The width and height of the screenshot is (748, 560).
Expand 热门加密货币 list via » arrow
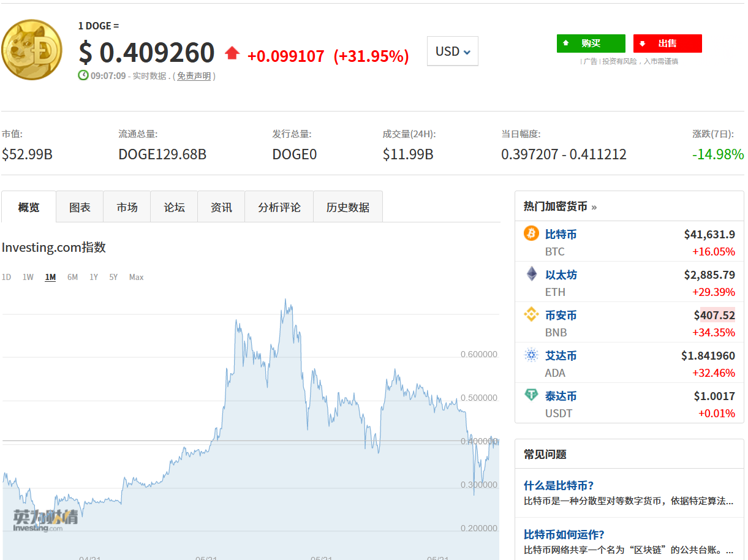594,207
